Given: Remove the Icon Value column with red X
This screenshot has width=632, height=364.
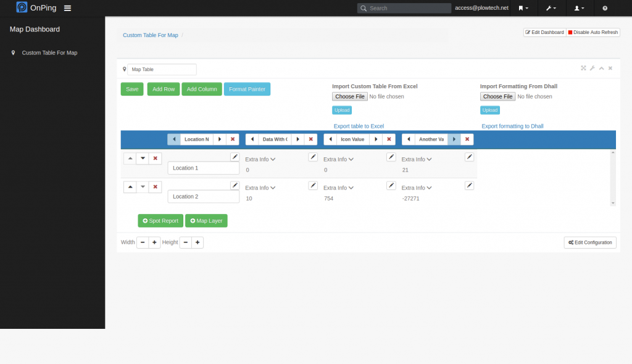Looking at the screenshot, I should (389, 139).
